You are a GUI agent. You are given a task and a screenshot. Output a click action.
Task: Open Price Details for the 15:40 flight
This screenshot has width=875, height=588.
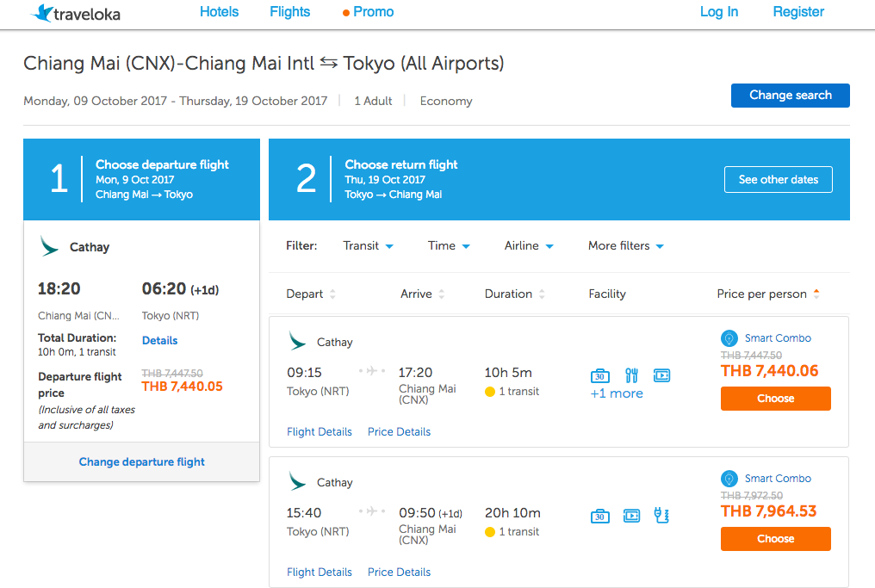pos(399,572)
